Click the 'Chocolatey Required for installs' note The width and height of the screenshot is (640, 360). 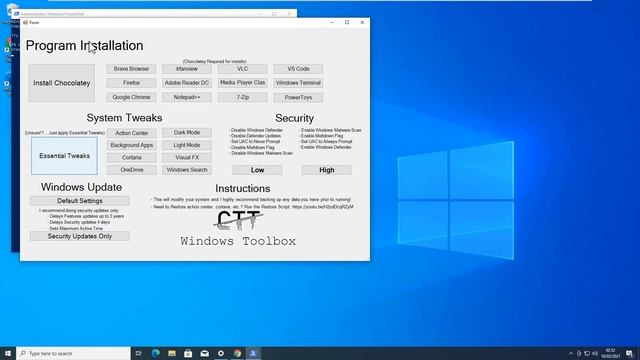pyautogui.click(x=215, y=61)
